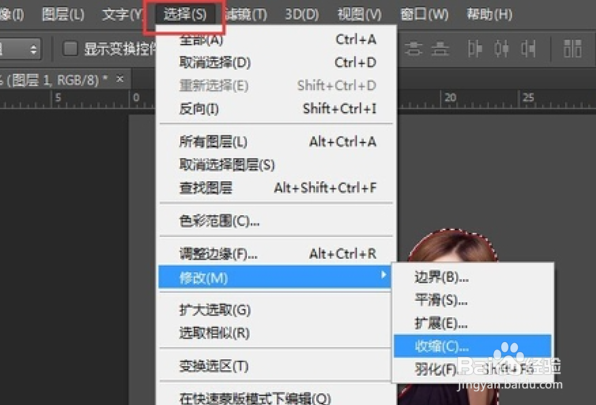The height and width of the screenshot is (405, 596).
Task: Choose 取消选择(D) menu entry
Action: (x=276, y=63)
